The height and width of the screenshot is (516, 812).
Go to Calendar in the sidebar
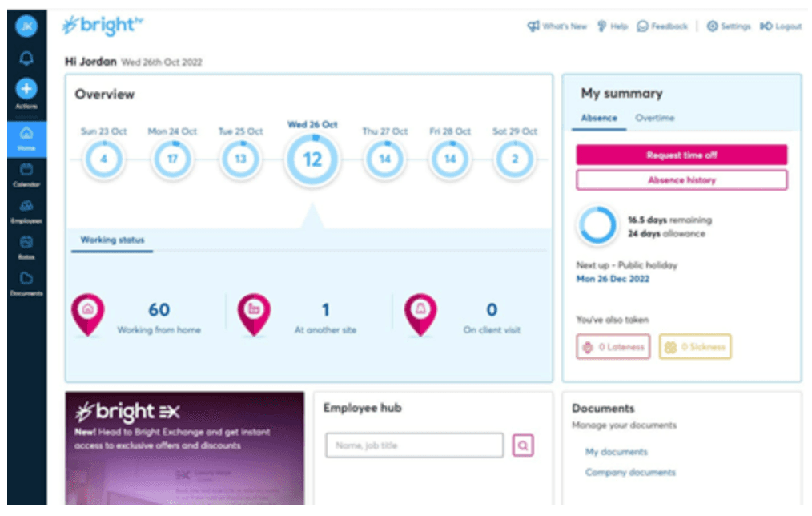coord(26,175)
